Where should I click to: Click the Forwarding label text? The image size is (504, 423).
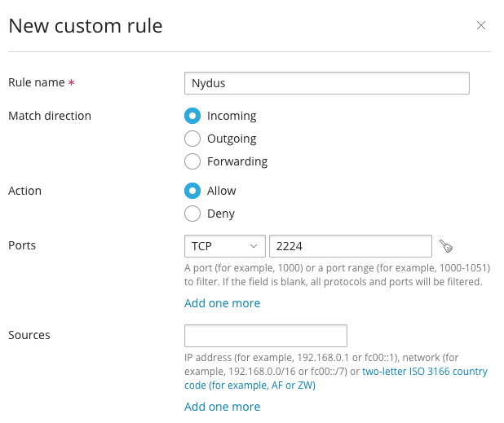[x=237, y=161]
